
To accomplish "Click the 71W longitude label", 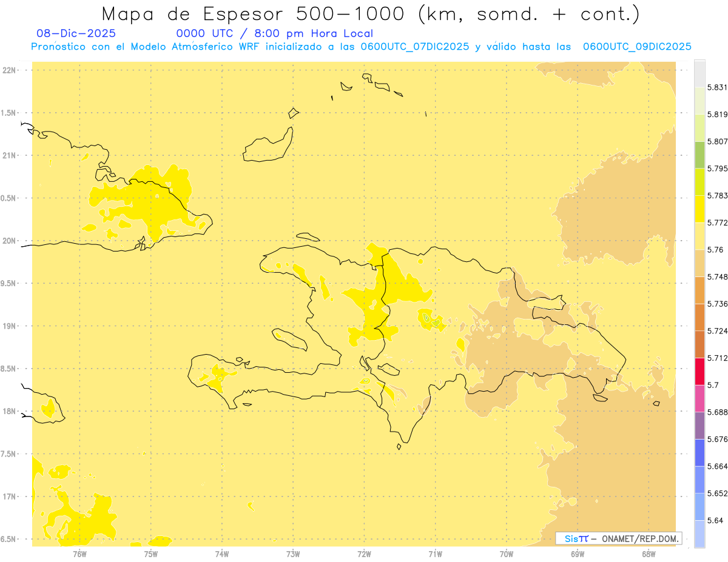I will (435, 554).
